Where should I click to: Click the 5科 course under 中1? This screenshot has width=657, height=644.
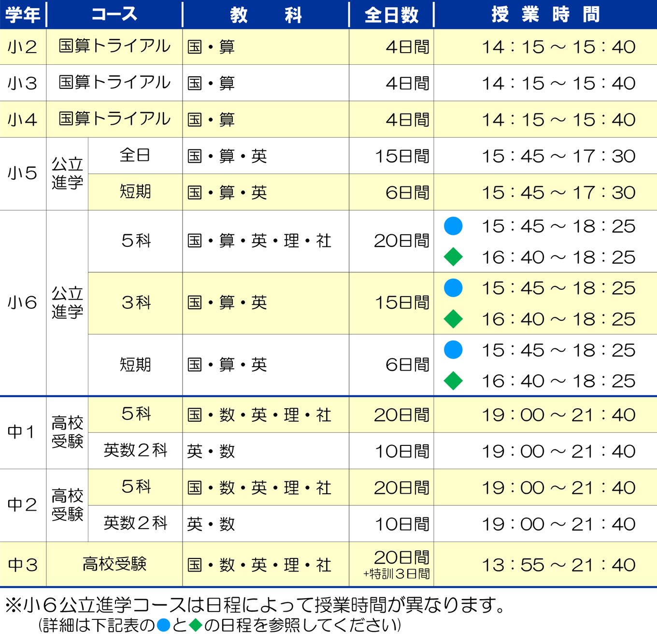click(136, 414)
